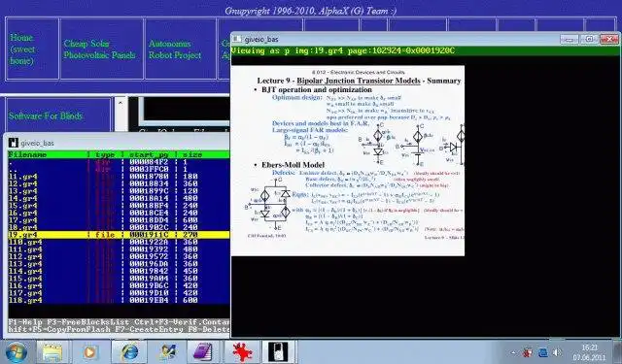Show hidden system tray icons arrow
Viewport: 622px width, 364px height.
click(513, 352)
